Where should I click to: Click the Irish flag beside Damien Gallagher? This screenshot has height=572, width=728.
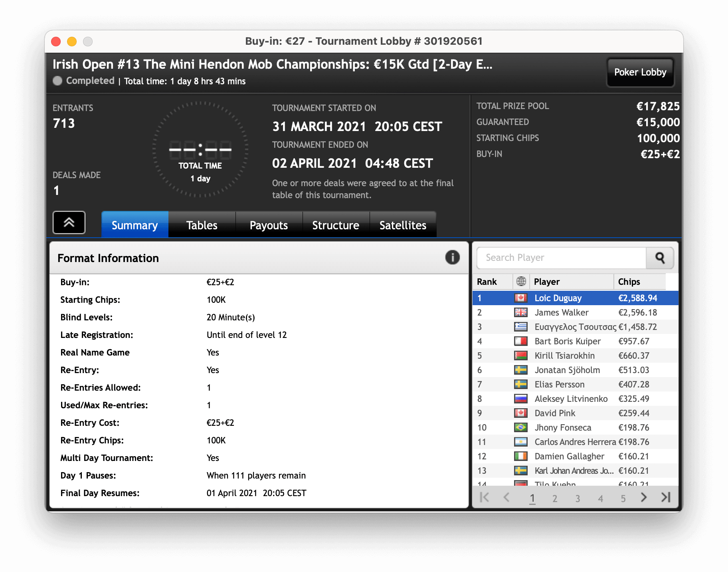(520, 456)
